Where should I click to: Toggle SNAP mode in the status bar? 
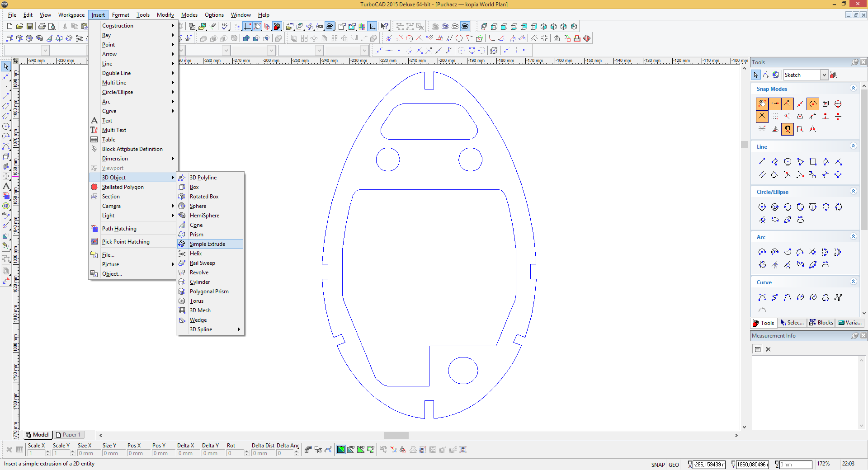(658, 465)
